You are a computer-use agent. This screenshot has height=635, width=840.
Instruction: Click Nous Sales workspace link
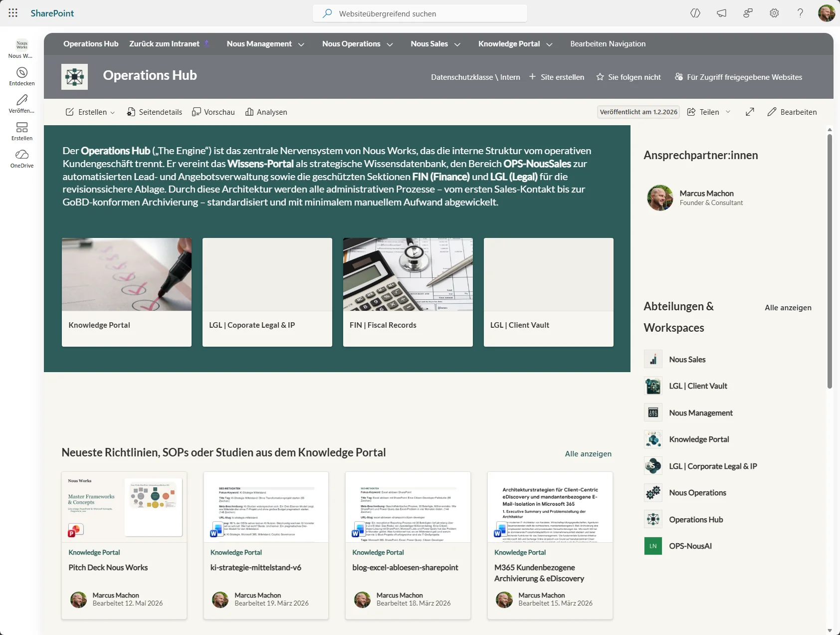(x=687, y=359)
